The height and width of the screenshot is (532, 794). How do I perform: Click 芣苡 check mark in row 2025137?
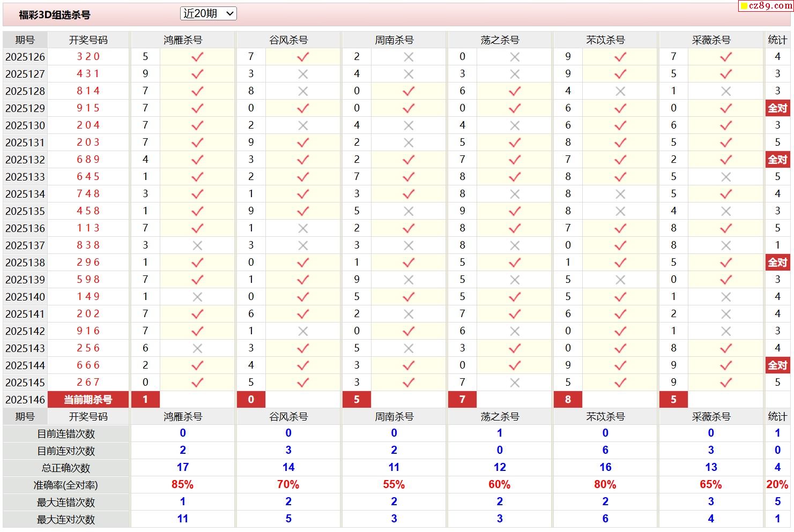pos(620,245)
